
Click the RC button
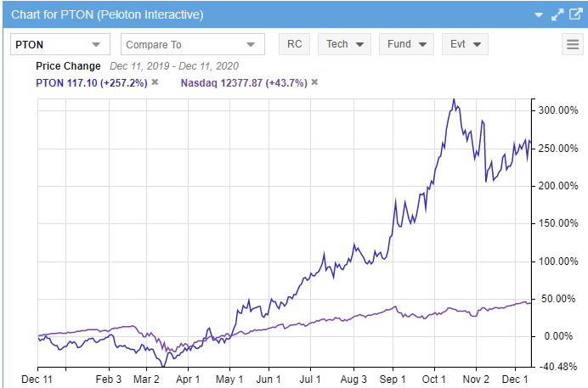[294, 44]
